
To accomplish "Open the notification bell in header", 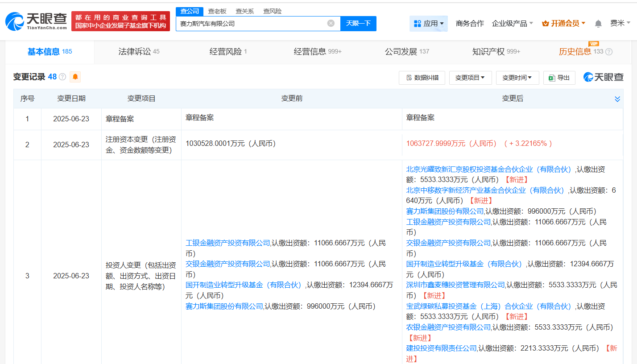I will (598, 24).
